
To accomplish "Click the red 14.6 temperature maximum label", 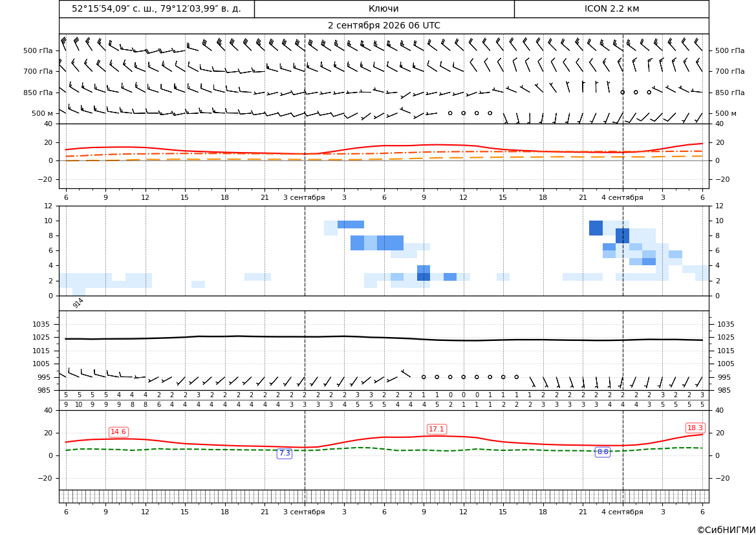I will 118,431.
